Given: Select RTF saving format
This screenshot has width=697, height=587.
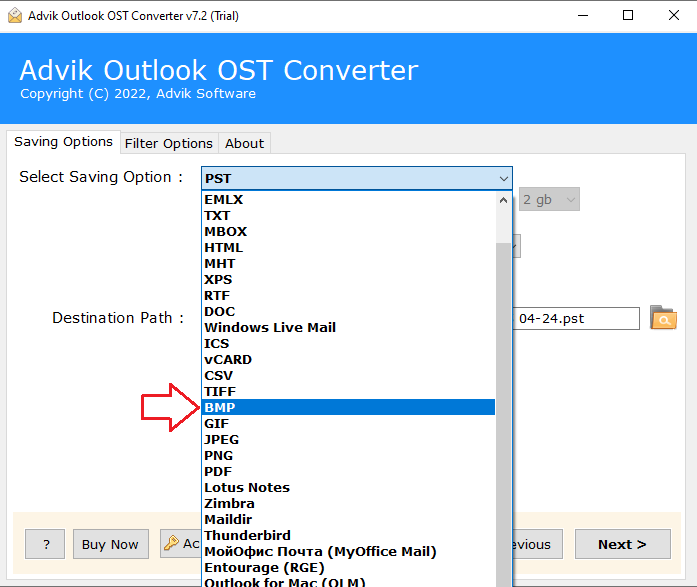Looking at the screenshot, I should [x=348, y=295].
